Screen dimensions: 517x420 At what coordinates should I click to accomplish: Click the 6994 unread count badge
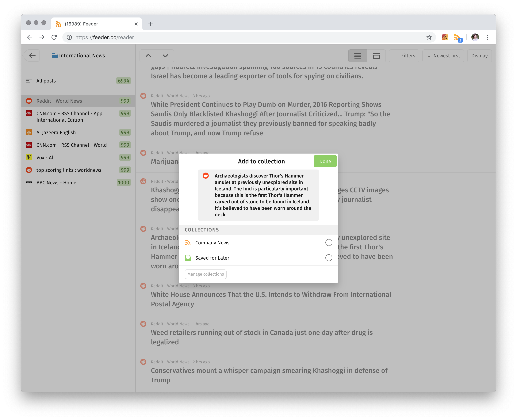pos(123,81)
